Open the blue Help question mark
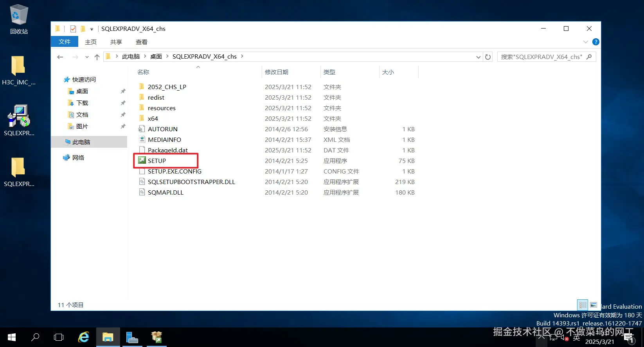Viewport: 644px width, 347px height. pos(596,42)
